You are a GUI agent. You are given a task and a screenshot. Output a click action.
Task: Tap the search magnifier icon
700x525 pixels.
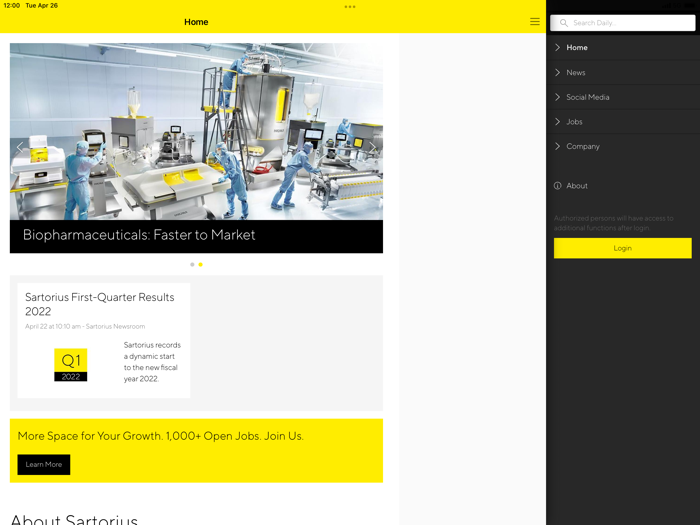(x=564, y=23)
